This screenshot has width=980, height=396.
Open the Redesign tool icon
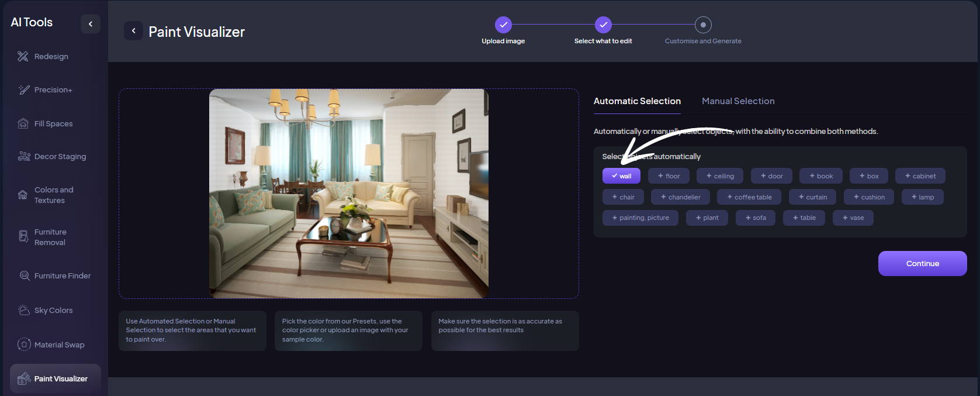coord(23,56)
